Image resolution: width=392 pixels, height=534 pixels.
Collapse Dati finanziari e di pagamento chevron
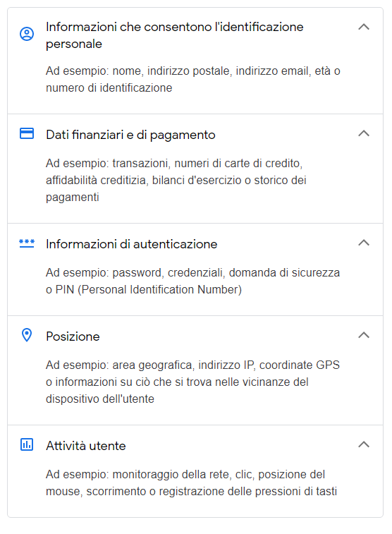click(364, 133)
